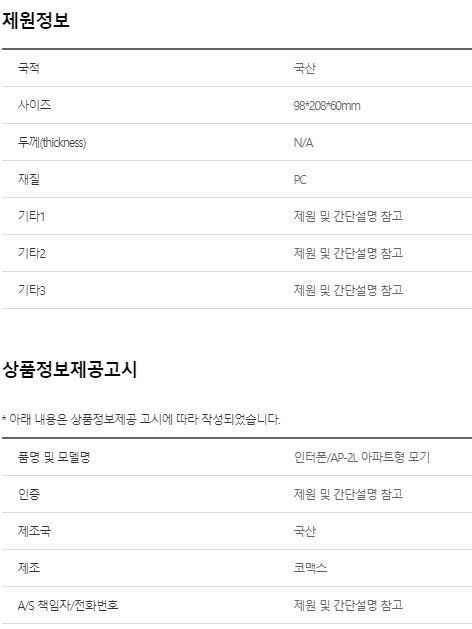Click the 코맥스 manufacturer value
Viewport: 472px width, 629px height.
point(310,568)
